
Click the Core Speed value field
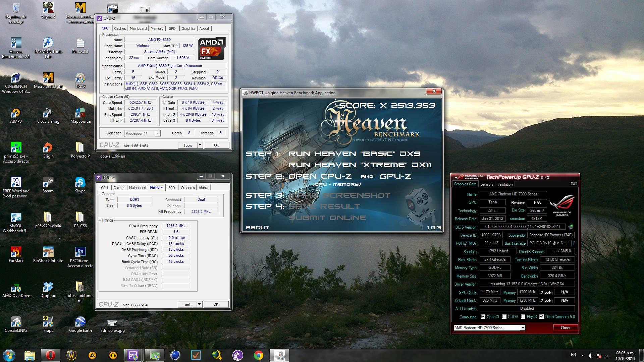pyautogui.click(x=140, y=103)
